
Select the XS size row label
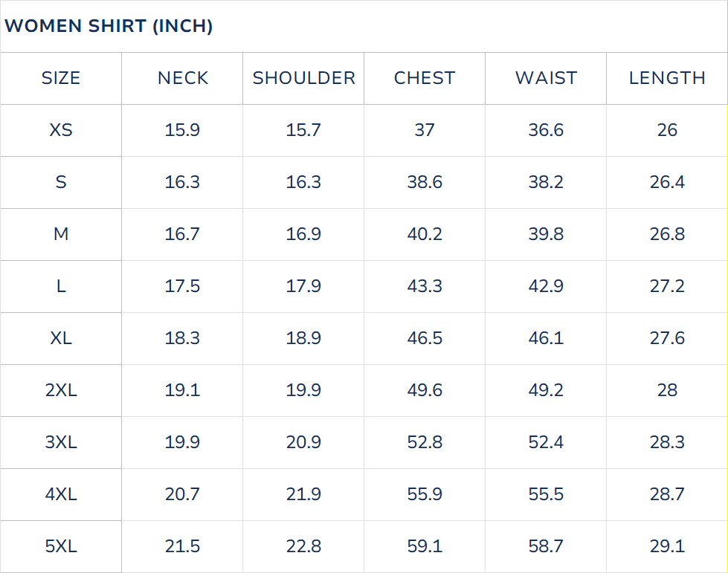coord(61,130)
